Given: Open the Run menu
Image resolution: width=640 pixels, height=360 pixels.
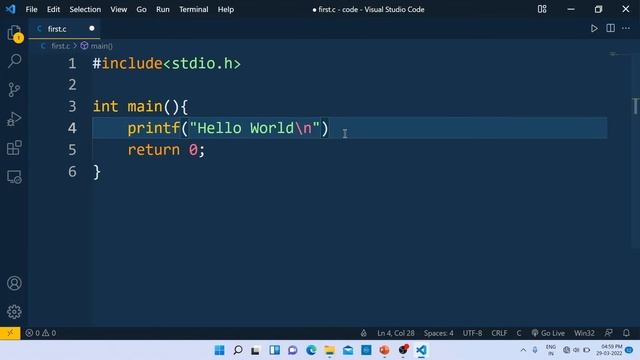Looking at the screenshot, I should click(162, 9).
